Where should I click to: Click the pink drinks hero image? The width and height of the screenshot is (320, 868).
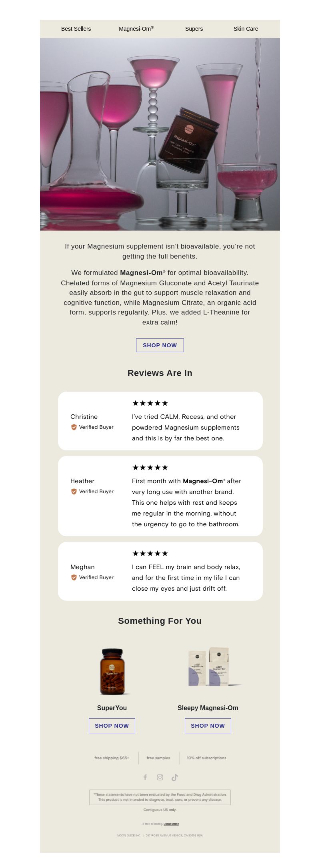[160, 134]
